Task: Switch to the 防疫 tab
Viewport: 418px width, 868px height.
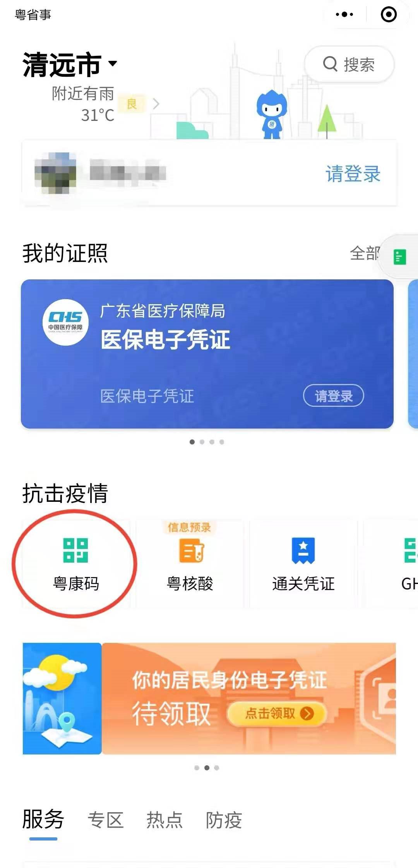Action: tap(224, 820)
